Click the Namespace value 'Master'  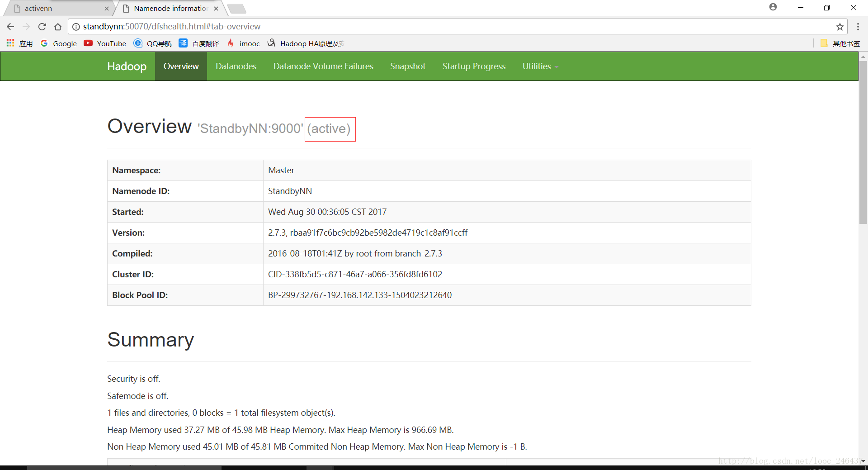[x=281, y=171]
